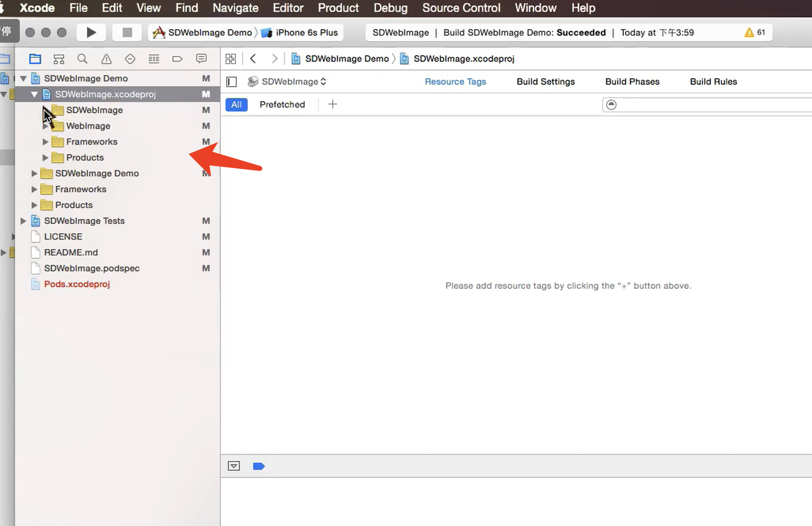Toggle the debug area show/hide button
The width and height of the screenshot is (812, 526).
pyautogui.click(x=234, y=466)
